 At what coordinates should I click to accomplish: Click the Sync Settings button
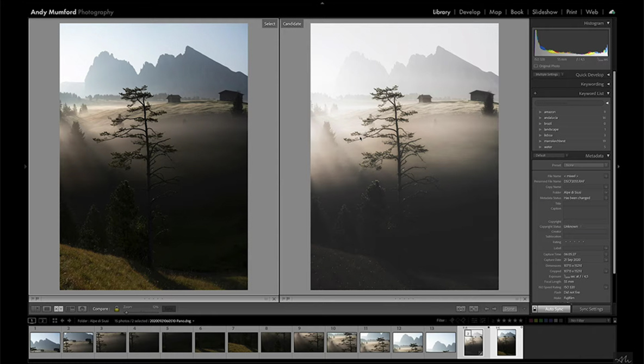click(x=591, y=309)
